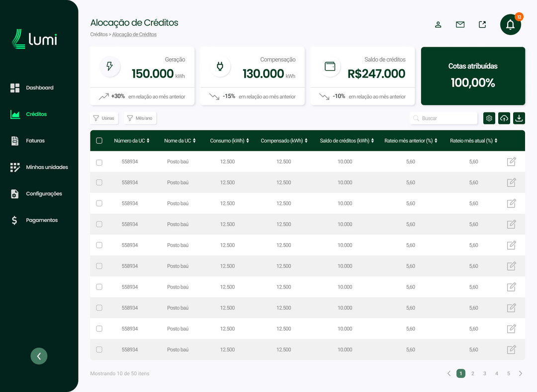Open the notifications bell with 12 alerts
Viewport: 537px width, 392px height.
pos(511,24)
